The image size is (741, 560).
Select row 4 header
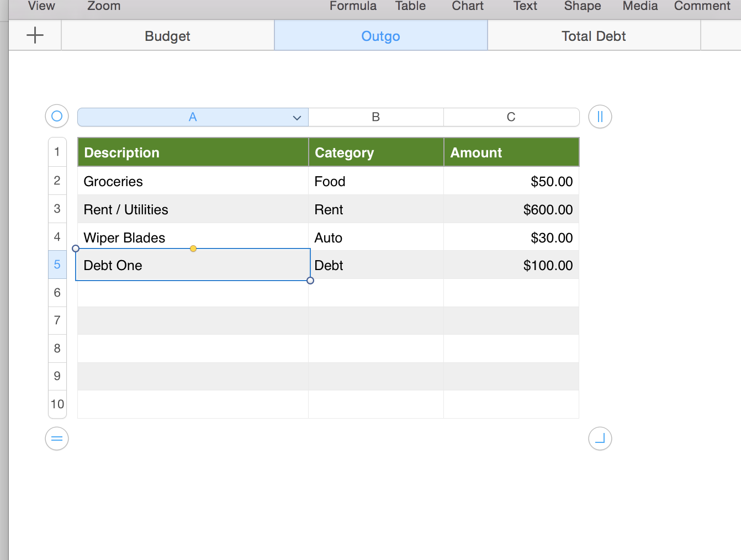pos(57,237)
